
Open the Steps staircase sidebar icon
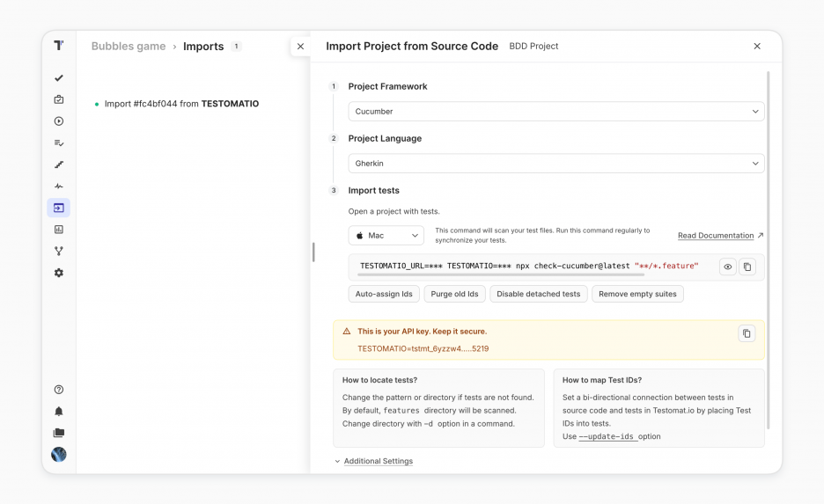click(x=59, y=164)
